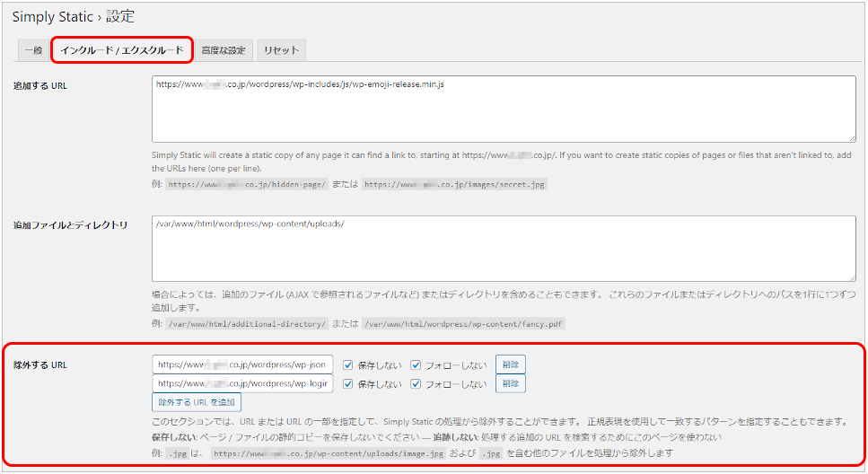
Task: Click into the 追加する URL text area
Action: pyautogui.click(x=504, y=110)
